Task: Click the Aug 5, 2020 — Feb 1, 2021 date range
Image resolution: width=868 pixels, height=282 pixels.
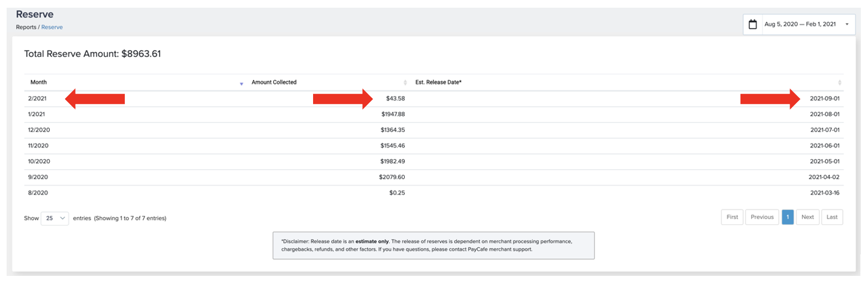Action: click(x=800, y=24)
